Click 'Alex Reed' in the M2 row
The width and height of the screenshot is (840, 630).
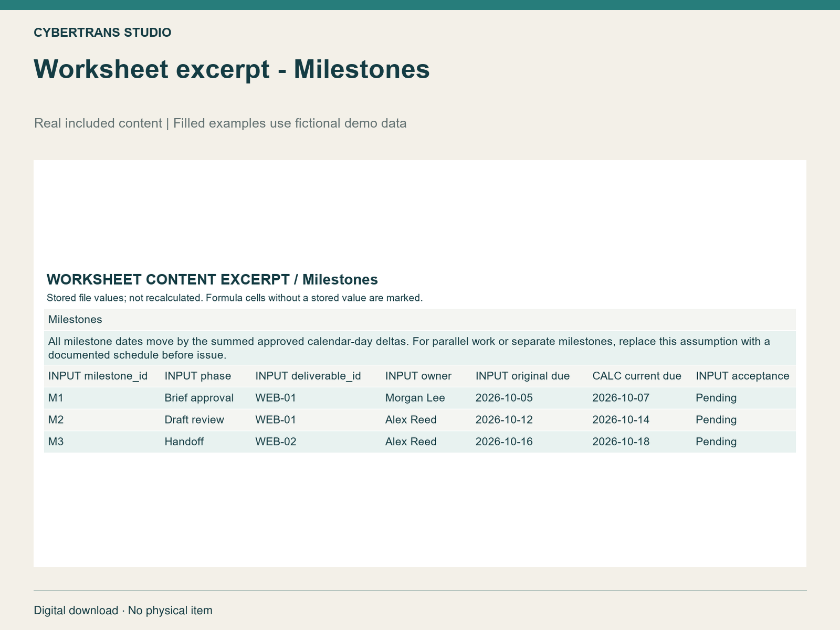(411, 420)
